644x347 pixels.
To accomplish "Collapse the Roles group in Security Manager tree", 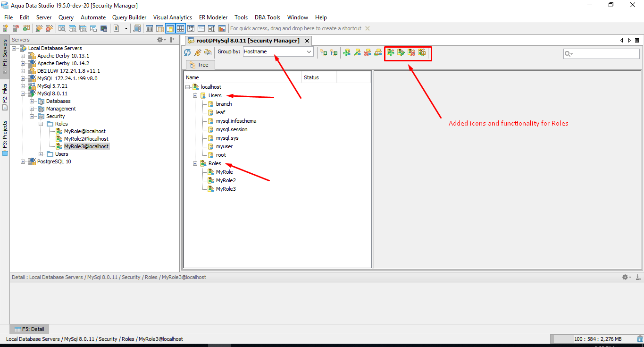I will [x=195, y=163].
